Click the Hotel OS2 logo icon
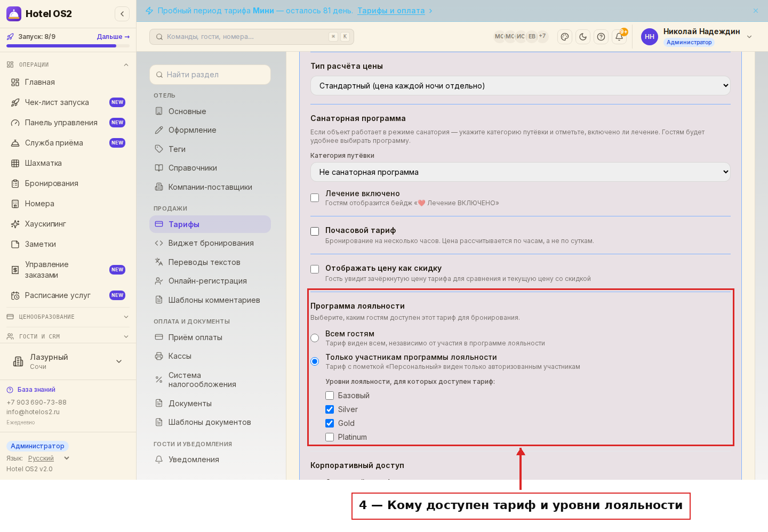This screenshot has width=768, height=532. (14, 14)
